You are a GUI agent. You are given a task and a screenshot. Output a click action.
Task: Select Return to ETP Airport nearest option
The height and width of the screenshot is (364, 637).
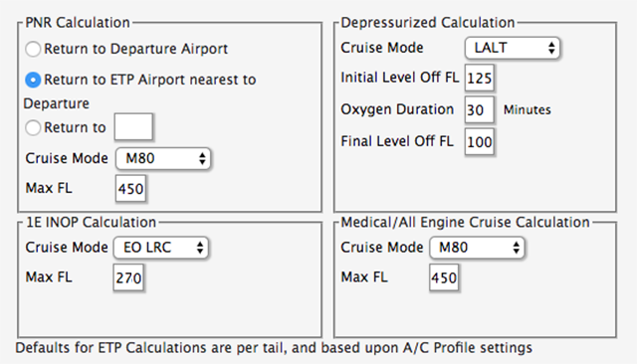[33, 80]
